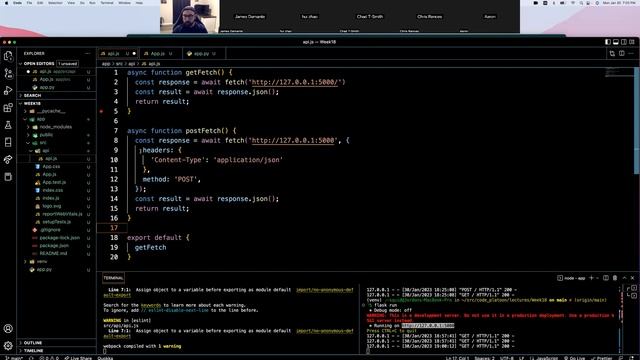Toggle secondary sidebar layout icon

tap(624, 42)
